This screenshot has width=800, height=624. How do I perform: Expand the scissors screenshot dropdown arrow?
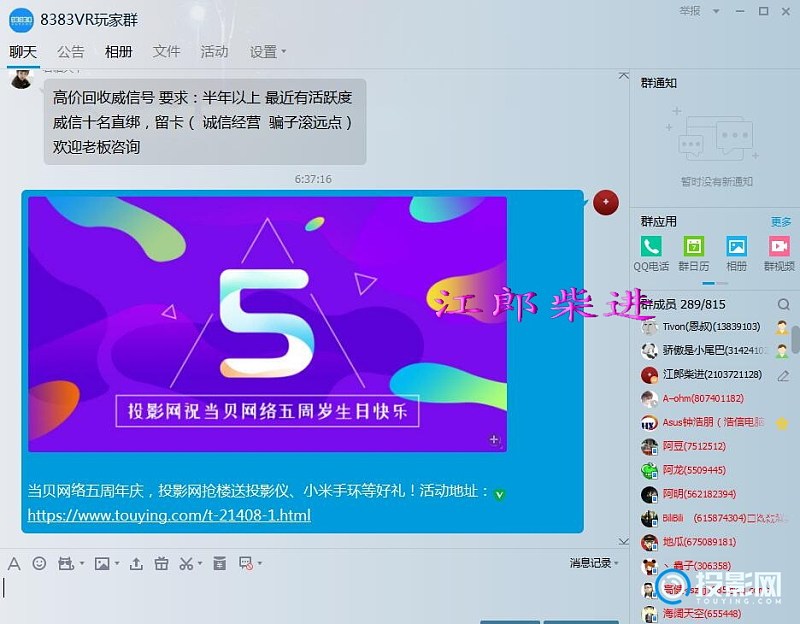(x=200, y=564)
